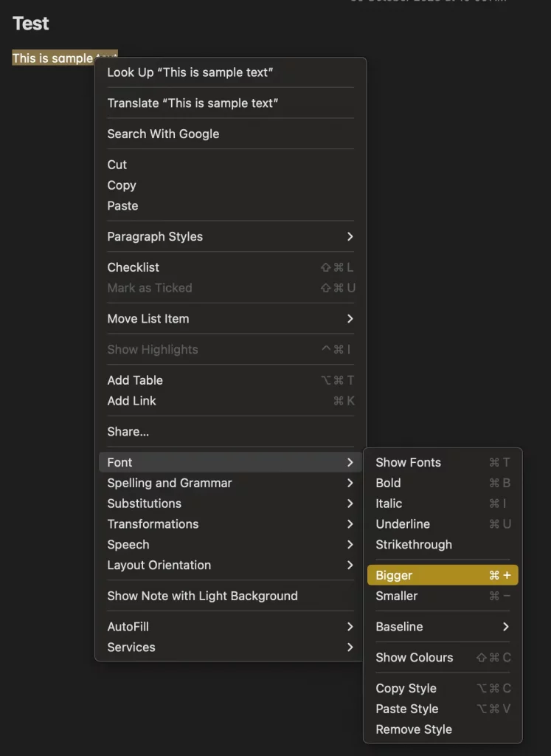Open the AutoFill submenu
The height and width of the screenshot is (756, 551).
point(231,627)
